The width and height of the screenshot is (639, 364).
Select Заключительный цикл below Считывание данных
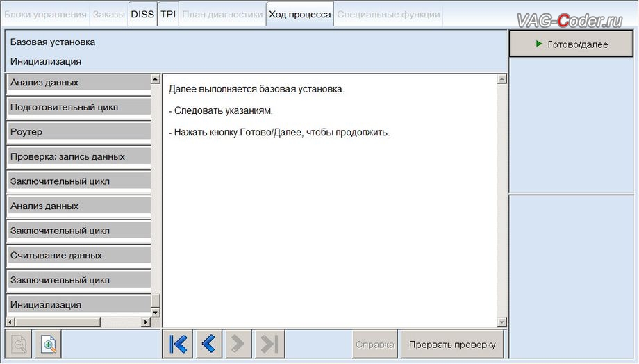click(79, 280)
